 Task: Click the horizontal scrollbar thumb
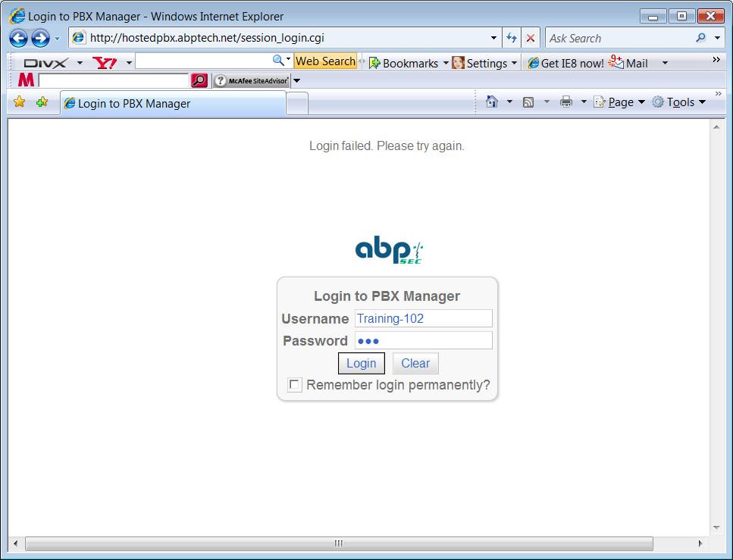pyautogui.click(x=339, y=543)
